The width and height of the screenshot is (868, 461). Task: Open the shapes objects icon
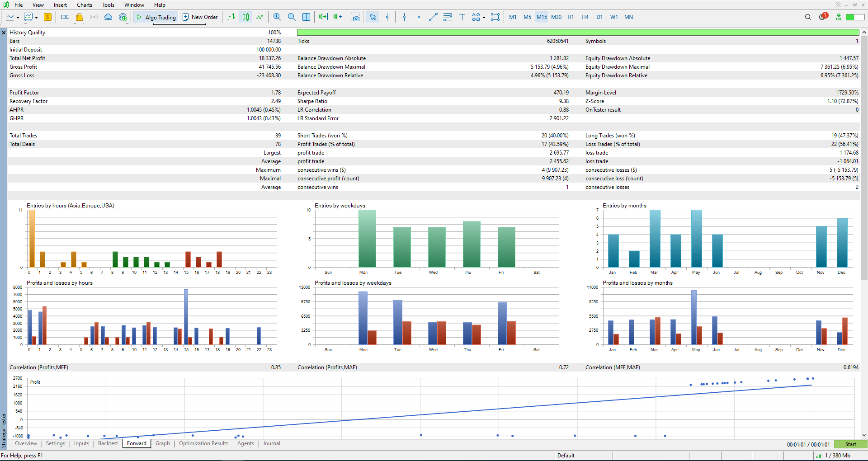coord(476,17)
